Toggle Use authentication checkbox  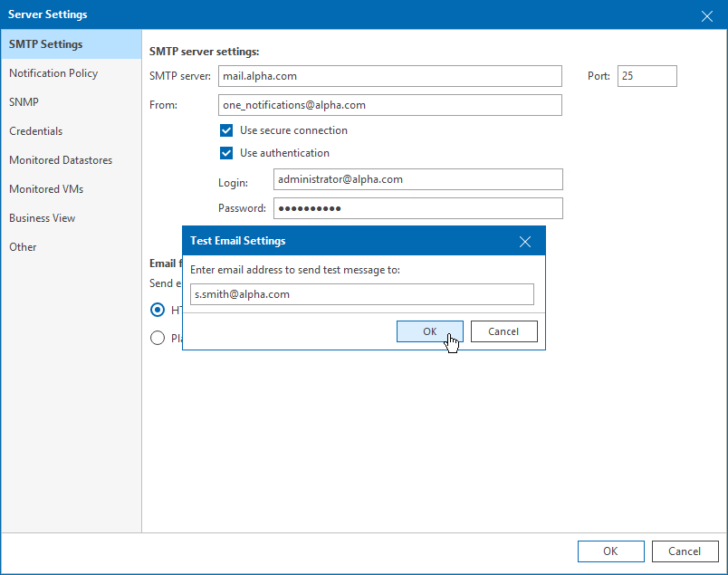227,153
